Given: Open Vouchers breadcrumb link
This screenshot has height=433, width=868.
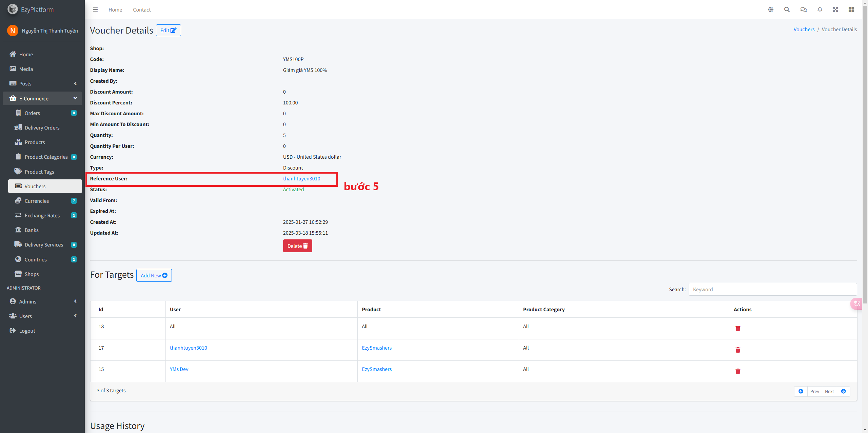Looking at the screenshot, I should 804,29.
